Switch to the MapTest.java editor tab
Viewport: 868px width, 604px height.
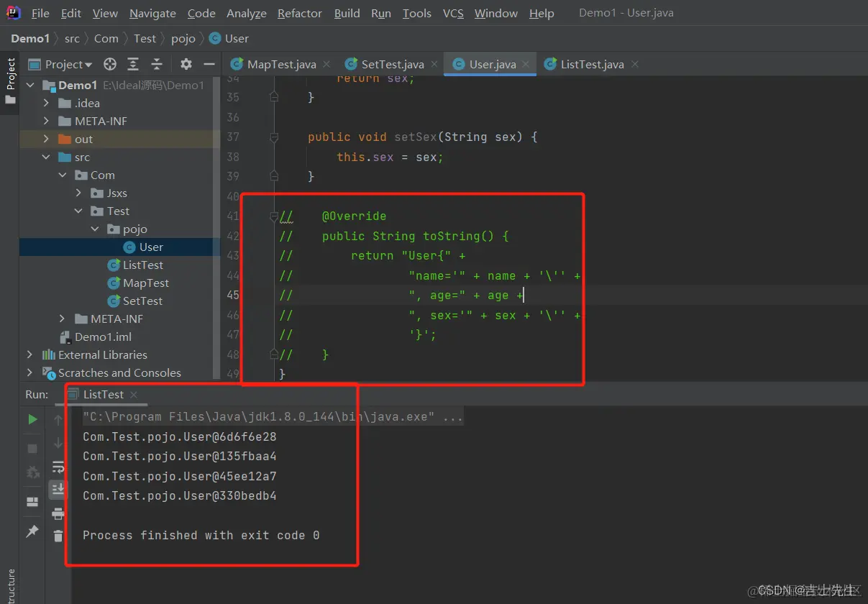click(281, 64)
